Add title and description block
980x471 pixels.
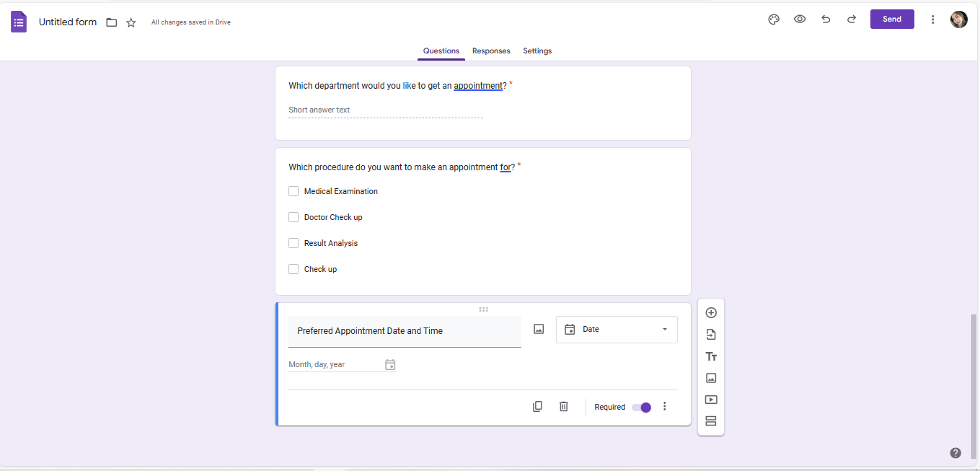(711, 356)
